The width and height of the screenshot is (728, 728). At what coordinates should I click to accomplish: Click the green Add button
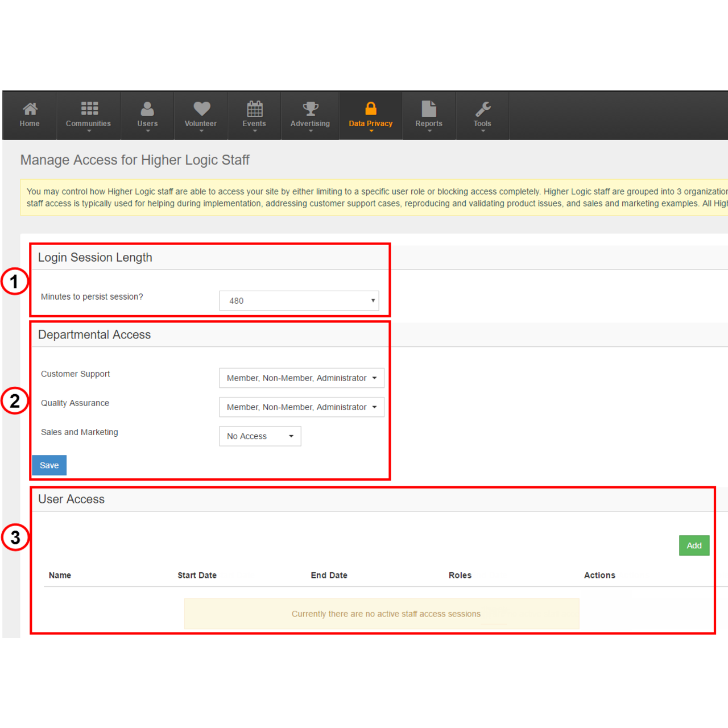coord(694,545)
